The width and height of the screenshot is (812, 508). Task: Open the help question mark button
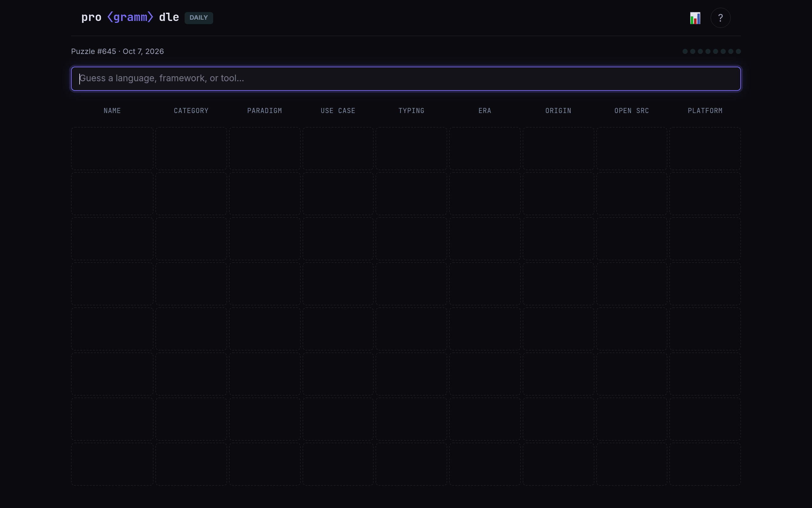click(720, 18)
